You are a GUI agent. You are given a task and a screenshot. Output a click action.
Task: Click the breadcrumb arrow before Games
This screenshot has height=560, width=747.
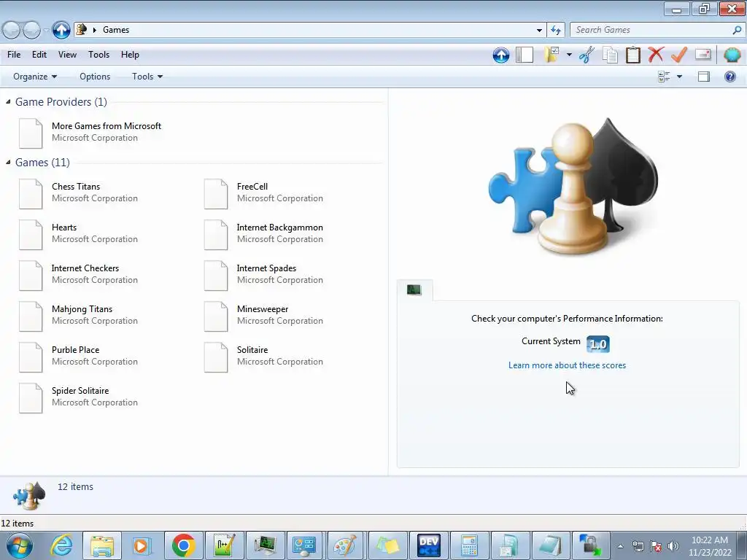coord(94,30)
